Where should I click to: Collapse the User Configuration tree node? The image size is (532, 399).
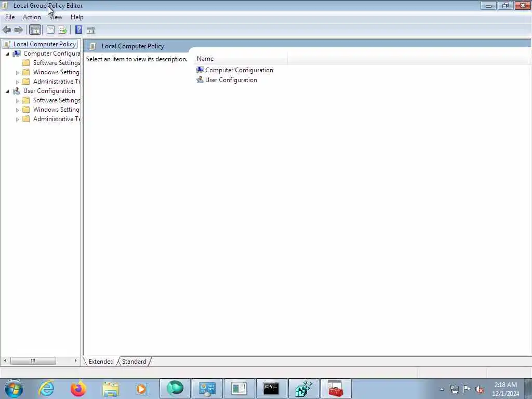pyautogui.click(x=7, y=91)
